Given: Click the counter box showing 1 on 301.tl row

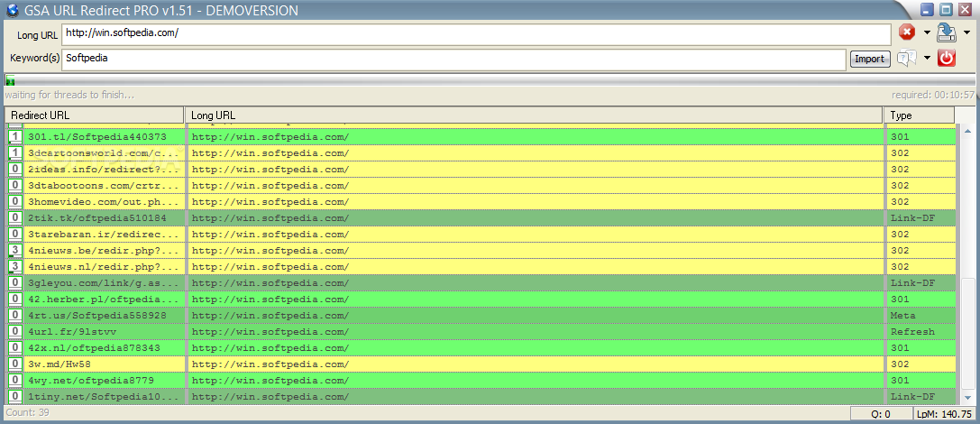Looking at the screenshot, I should [15, 137].
